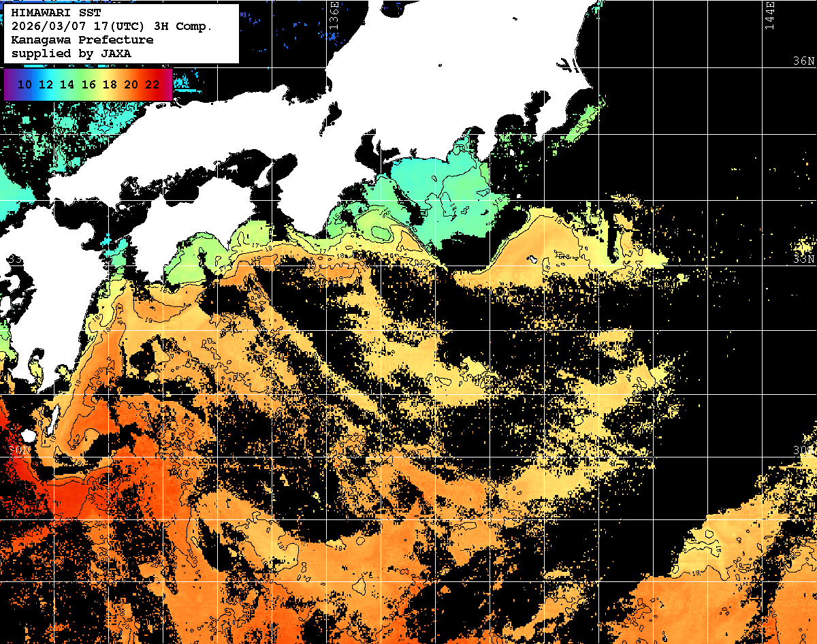Pick the 22 degree value on color scale

(152, 84)
